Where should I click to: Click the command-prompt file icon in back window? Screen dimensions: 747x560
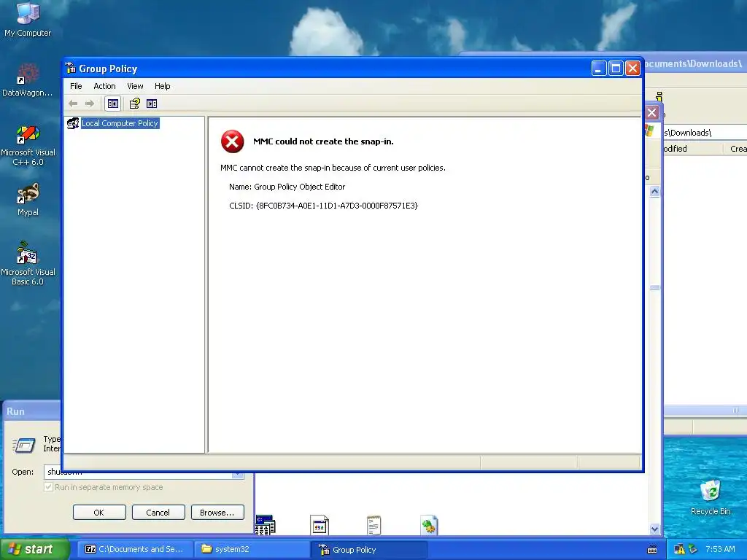pyautogui.click(x=266, y=525)
